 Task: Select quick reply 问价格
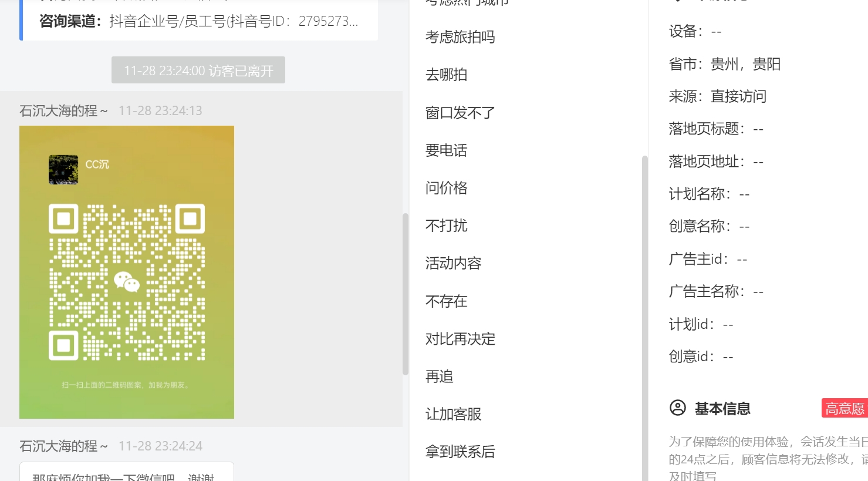click(446, 188)
